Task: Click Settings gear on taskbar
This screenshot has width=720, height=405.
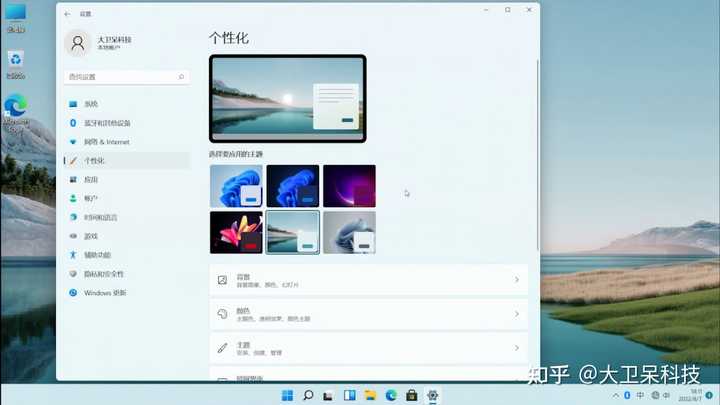Action: tap(432, 395)
